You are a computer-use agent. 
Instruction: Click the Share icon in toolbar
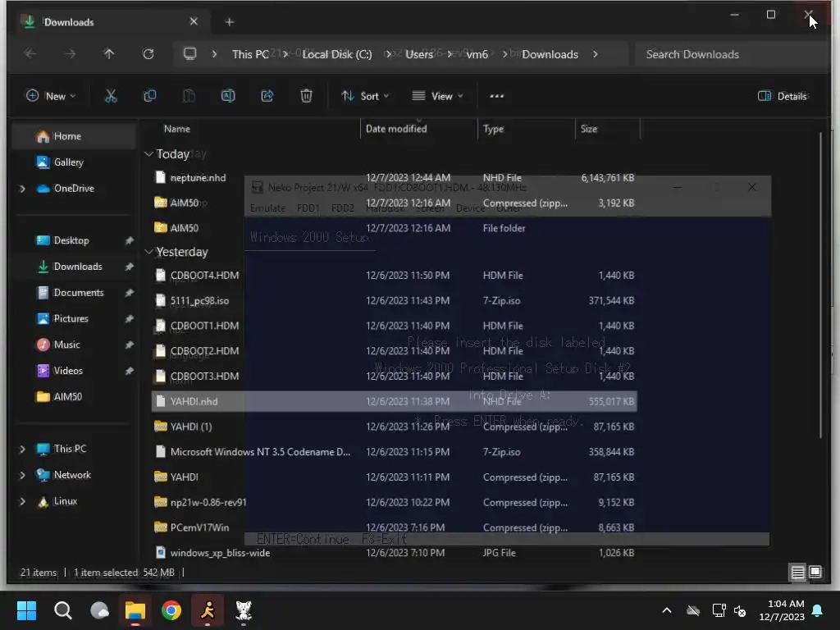(267, 96)
